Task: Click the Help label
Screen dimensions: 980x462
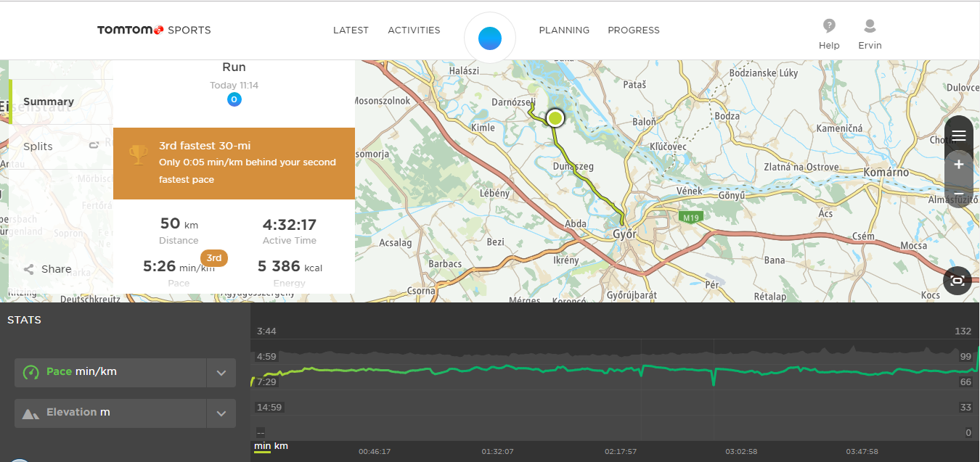Action: tap(829, 46)
